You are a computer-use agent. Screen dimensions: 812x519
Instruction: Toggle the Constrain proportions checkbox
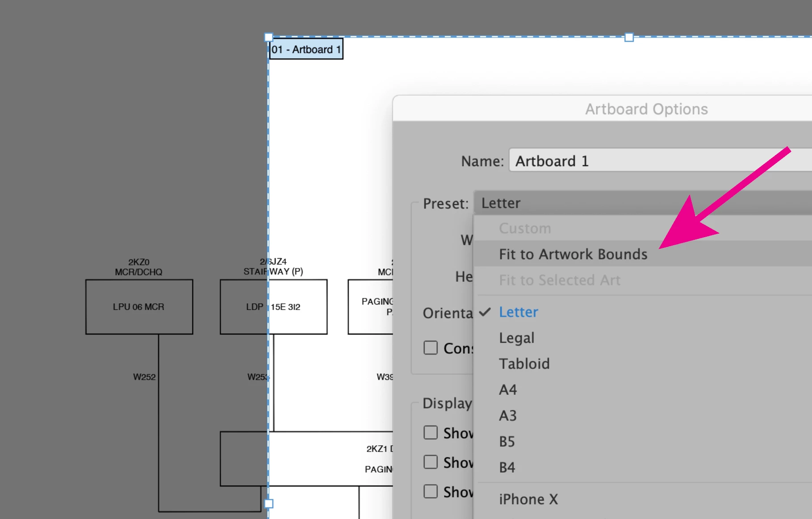(431, 347)
